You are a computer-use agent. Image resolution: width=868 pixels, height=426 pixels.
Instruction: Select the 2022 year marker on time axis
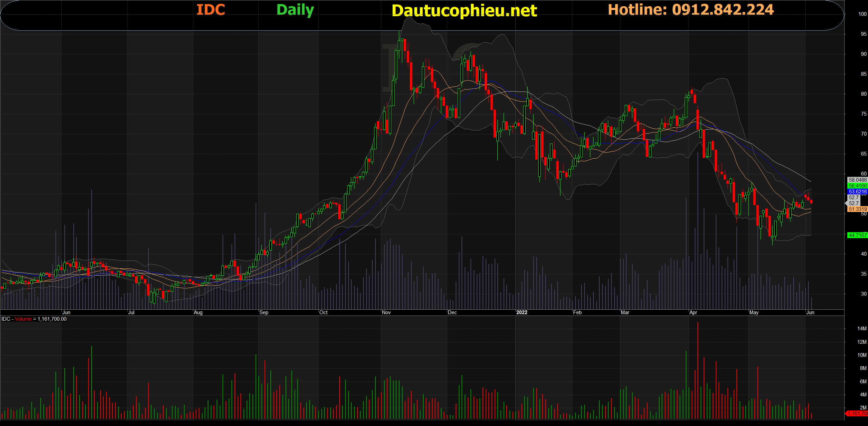tap(521, 312)
